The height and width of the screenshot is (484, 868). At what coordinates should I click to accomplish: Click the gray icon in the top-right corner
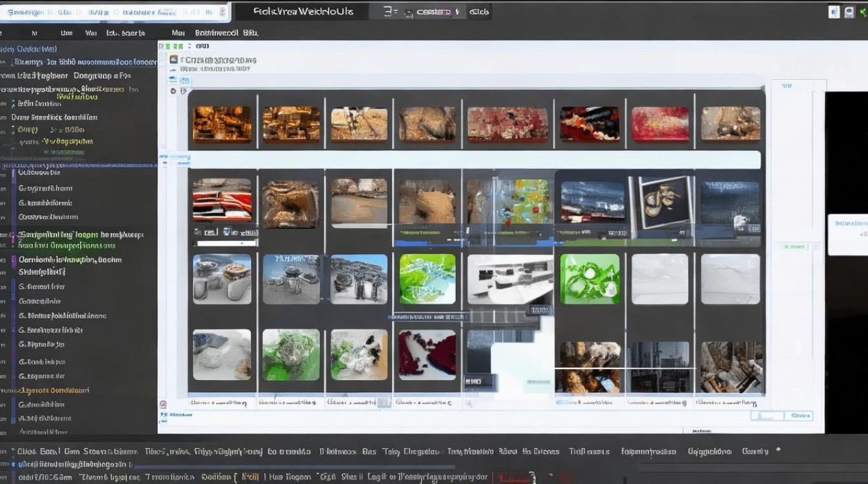click(x=849, y=12)
